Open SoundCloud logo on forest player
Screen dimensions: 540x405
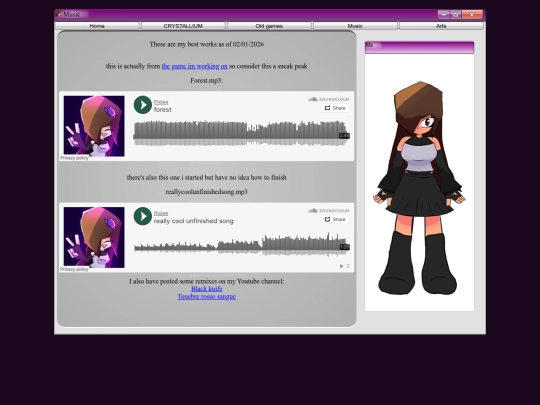point(329,99)
